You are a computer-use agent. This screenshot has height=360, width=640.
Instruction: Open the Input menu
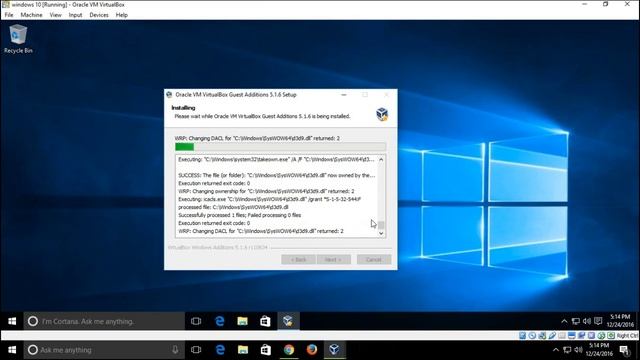pyautogui.click(x=75, y=15)
